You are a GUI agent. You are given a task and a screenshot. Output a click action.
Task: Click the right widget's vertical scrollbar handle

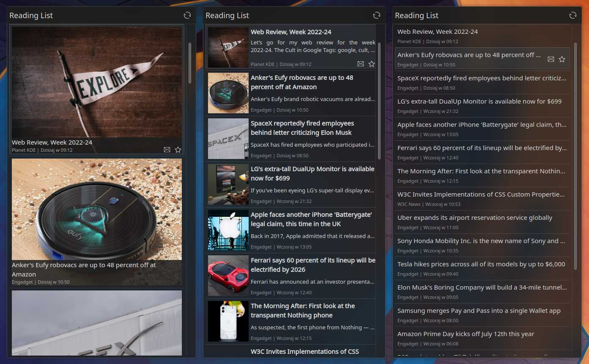coord(575,156)
